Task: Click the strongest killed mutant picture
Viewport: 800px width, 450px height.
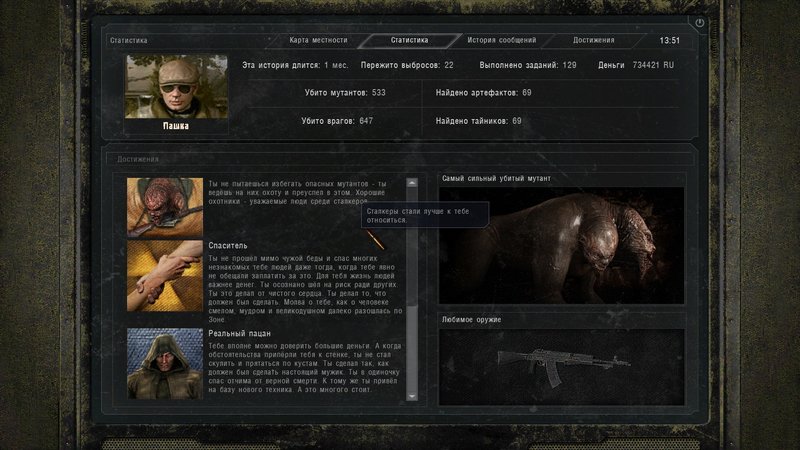Action: (562, 245)
